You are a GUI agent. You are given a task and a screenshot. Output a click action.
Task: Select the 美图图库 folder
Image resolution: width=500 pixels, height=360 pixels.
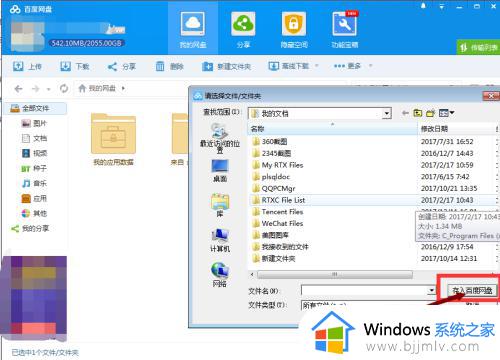pos(271,235)
